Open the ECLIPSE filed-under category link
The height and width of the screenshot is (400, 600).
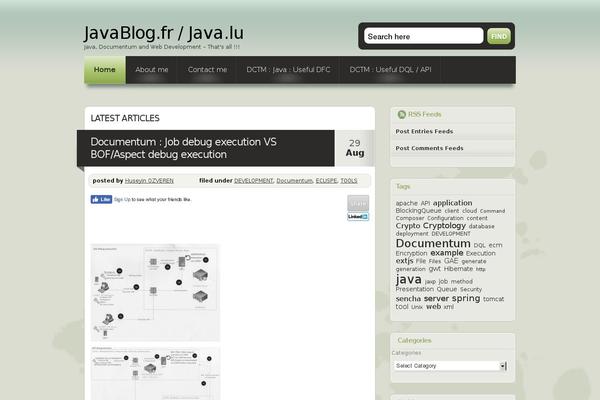pos(326,181)
